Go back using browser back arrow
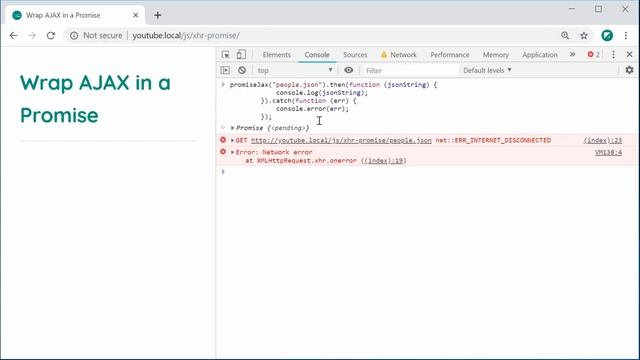 tap(13, 36)
